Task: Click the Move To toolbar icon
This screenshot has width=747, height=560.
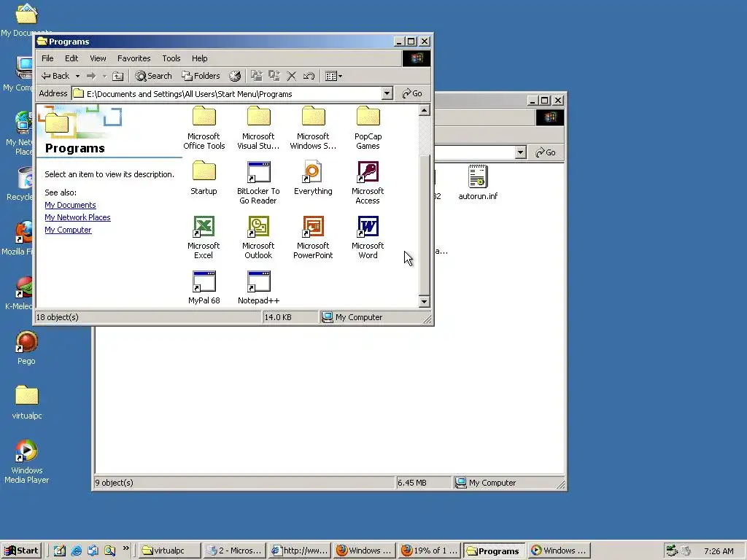Action: (x=257, y=76)
